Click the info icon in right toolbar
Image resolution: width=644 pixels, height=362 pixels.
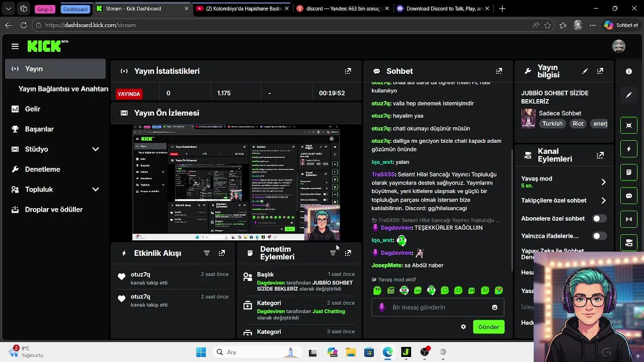[628, 71]
